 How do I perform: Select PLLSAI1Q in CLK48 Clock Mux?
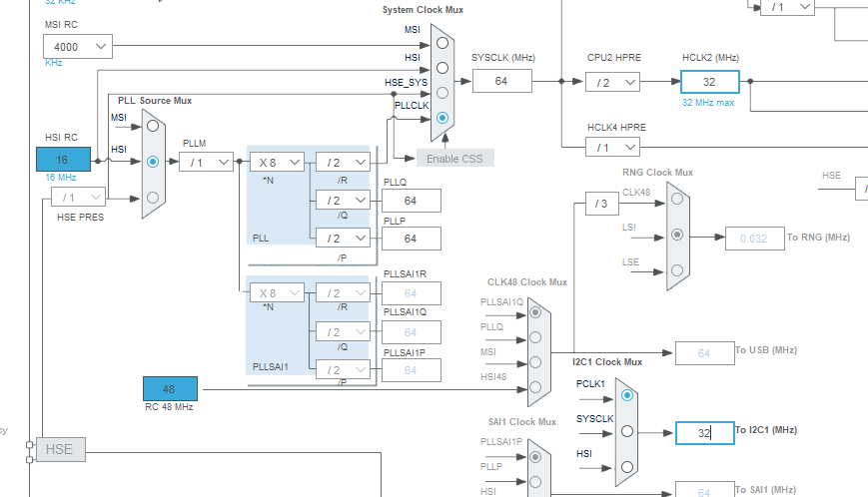coord(535,312)
